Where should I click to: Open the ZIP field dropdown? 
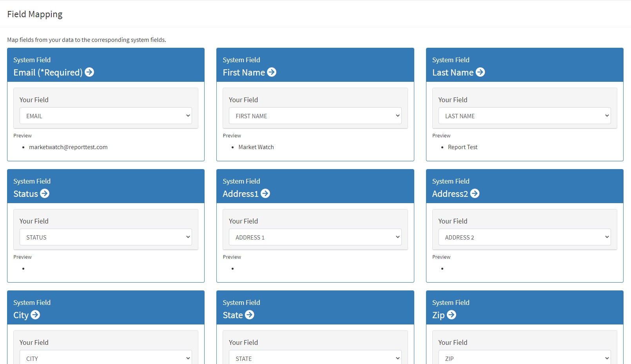click(524, 358)
